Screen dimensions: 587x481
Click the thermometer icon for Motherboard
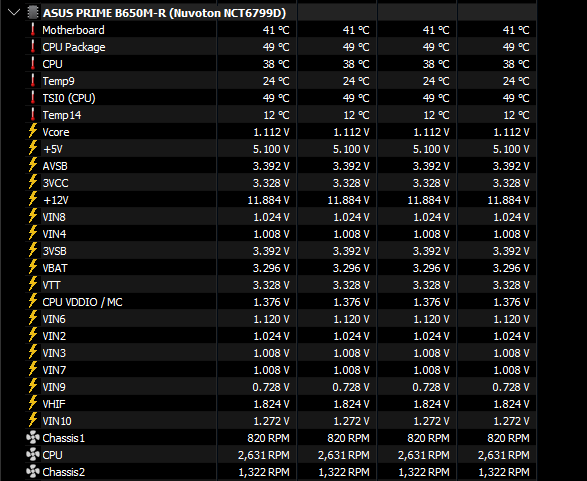[33, 30]
